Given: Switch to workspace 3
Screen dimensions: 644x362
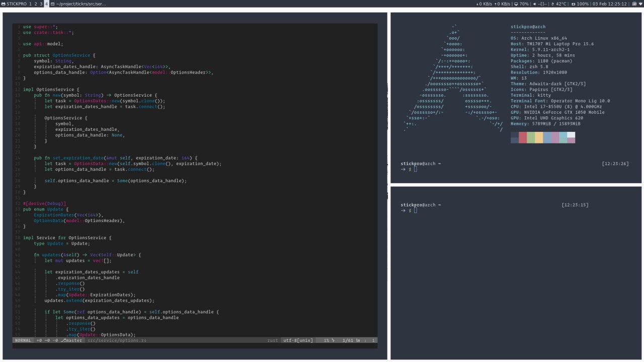Looking at the screenshot, I should pyautogui.click(x=41, y=4).
